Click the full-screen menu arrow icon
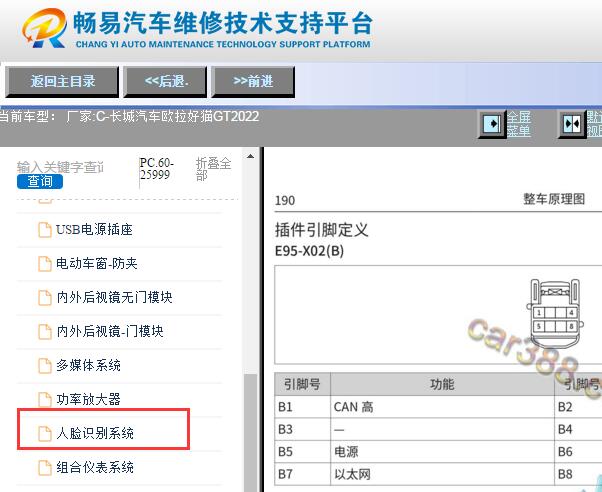This screenshot has height=492, width=602. pyautogui.click(x=492, y=124)
